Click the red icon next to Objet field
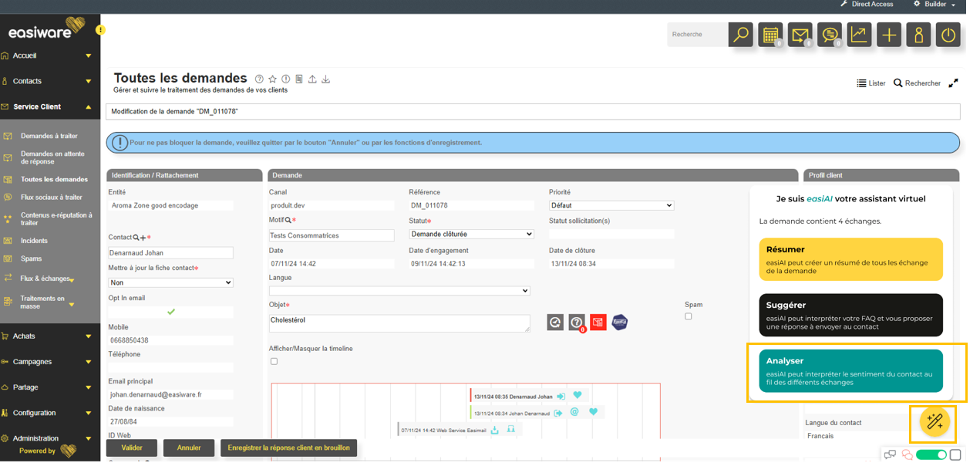The width and height of the screenshot is (980, 473). coord(598,322)
